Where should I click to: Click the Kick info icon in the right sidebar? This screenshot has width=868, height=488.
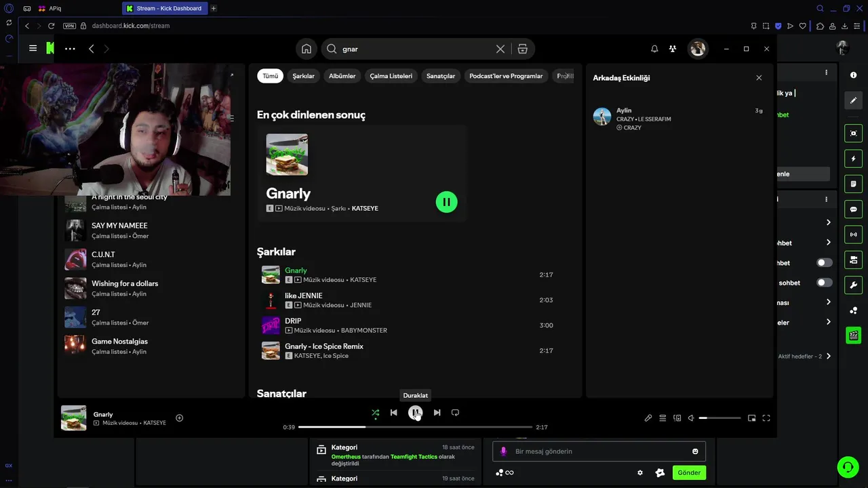853,75
